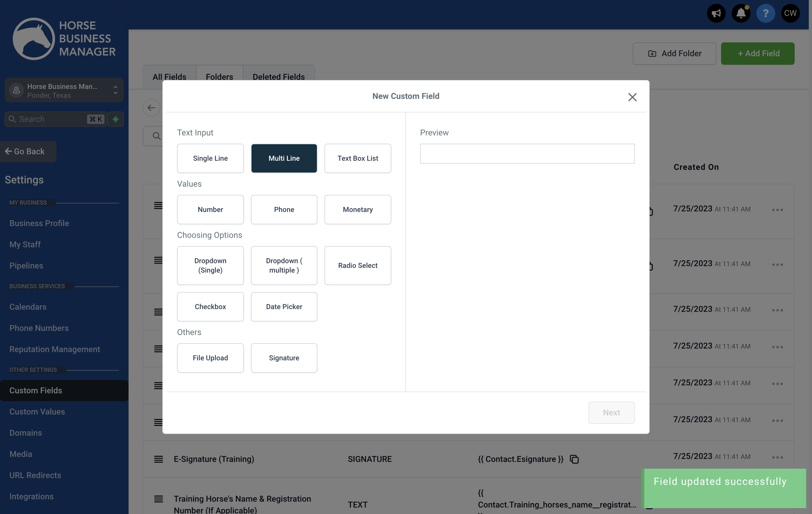Switch to the Folders tab
812x514 pixels.
(x=219, y=77)
